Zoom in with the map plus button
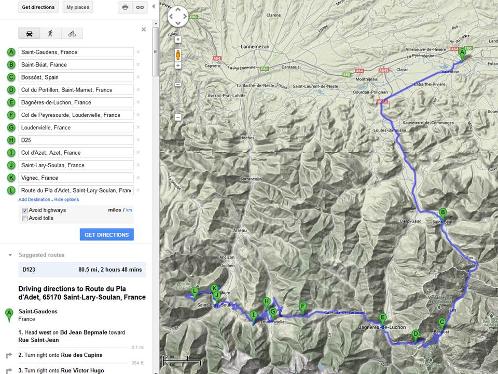Viewport: 498px width, 374px height. 178,40
